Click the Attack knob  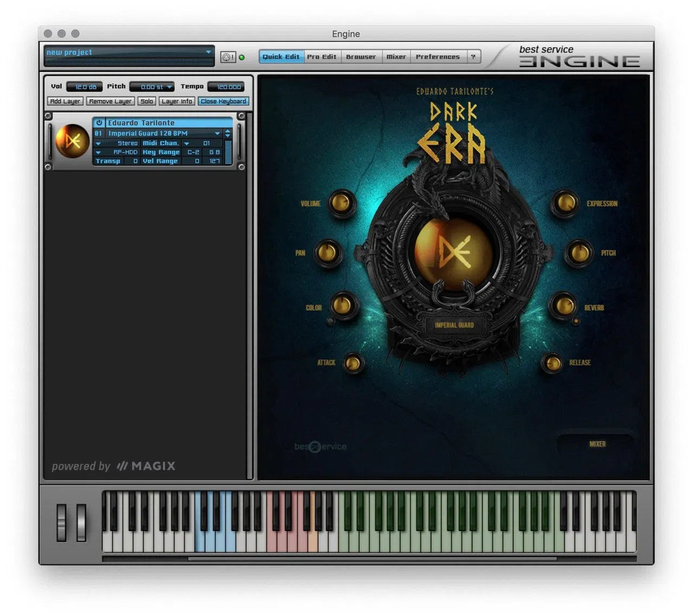(353, 363)
